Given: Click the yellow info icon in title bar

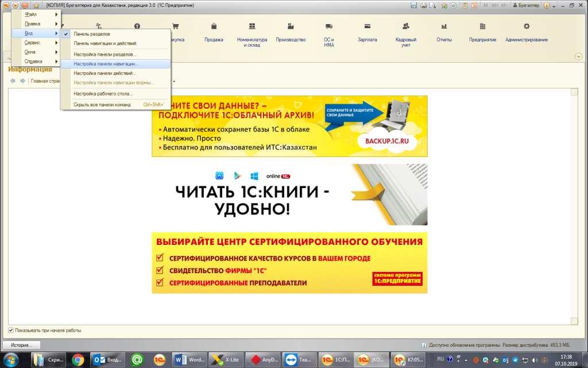Looking at the screenshot, I should click(x=547, y=5).
